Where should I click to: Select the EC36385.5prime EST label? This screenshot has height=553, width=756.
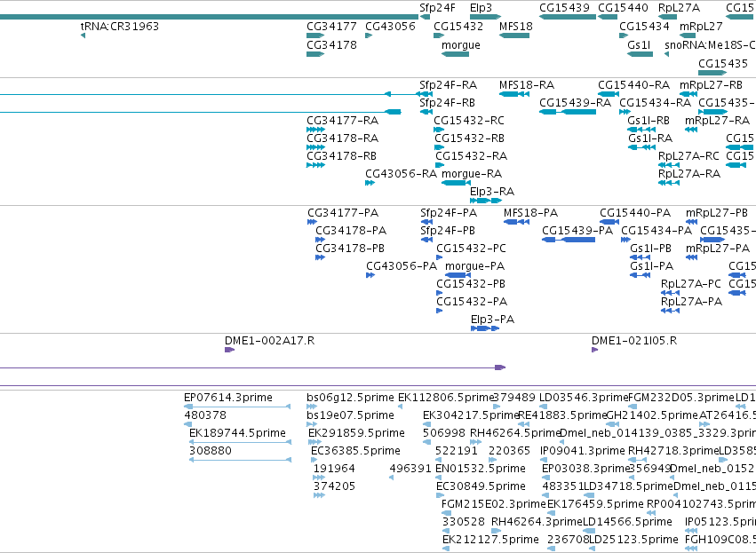pos(355,451)
